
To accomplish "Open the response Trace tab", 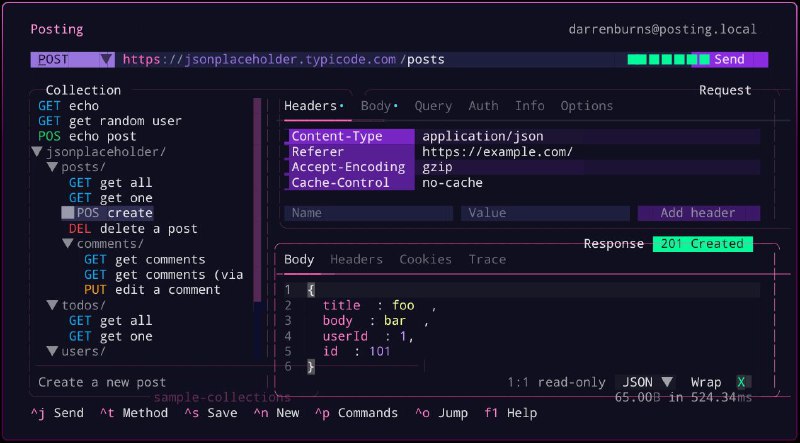I will 487,260.
